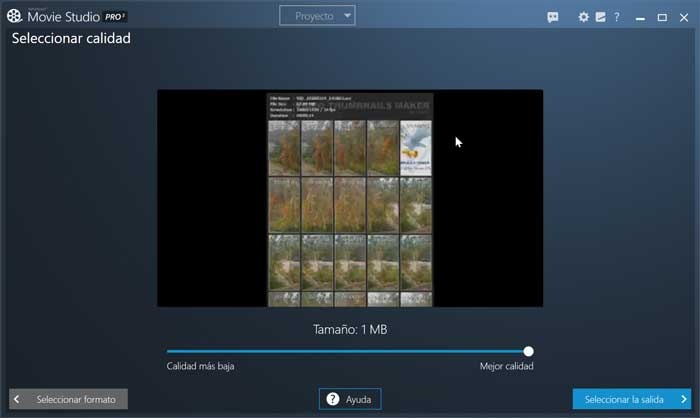Click the quality slider handle
Image resolution: width=700 pixels, height=418 pixels.
(x=528, y=351)
